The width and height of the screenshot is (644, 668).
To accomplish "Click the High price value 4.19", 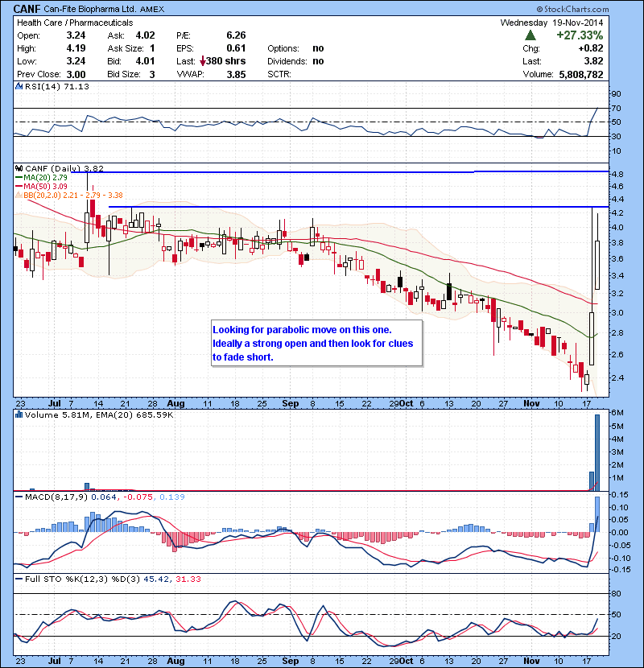I will (76, 48).
